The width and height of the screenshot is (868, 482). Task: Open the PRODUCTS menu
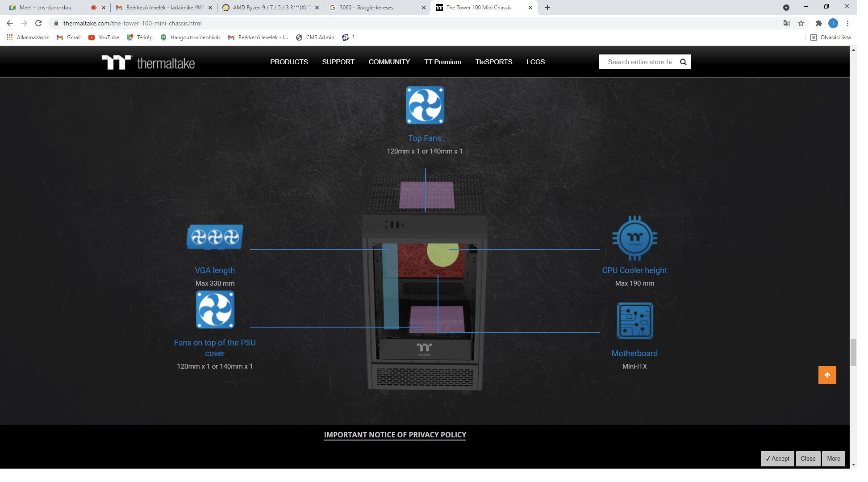[x=289, y=62]
